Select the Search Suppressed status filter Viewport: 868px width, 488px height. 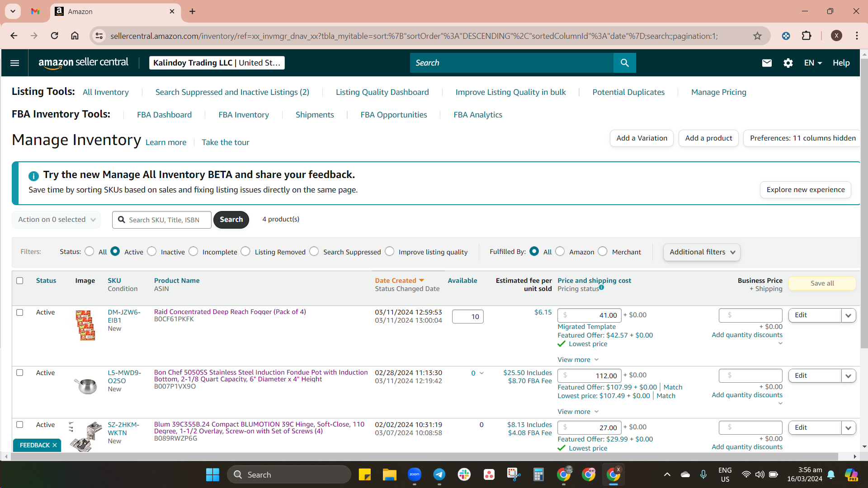click(x=314, y=251)
